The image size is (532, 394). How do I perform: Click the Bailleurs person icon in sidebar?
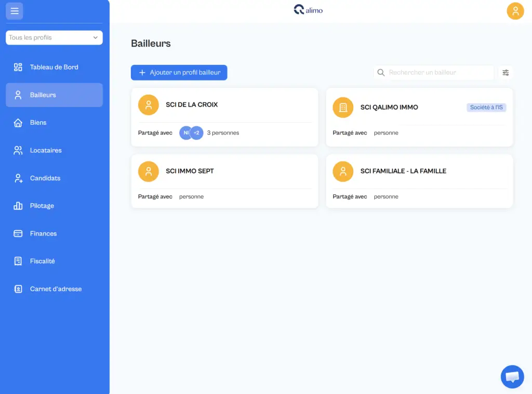pos(18,95)
